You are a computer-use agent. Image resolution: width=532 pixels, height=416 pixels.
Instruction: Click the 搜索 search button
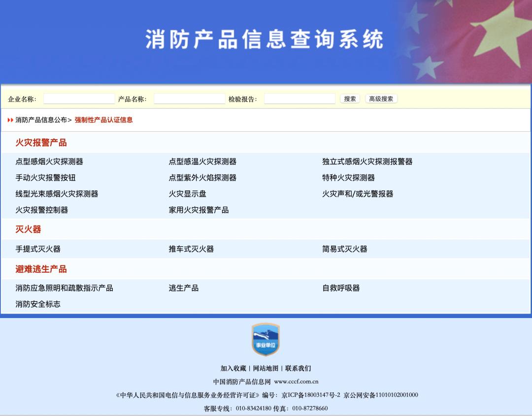pos(350,98)
